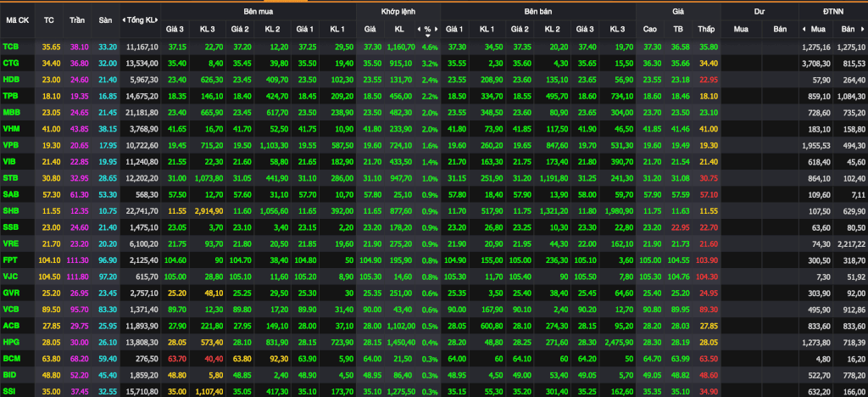Click BCM red bid price 63.70
868x397 pixels.
click(177, 360)
